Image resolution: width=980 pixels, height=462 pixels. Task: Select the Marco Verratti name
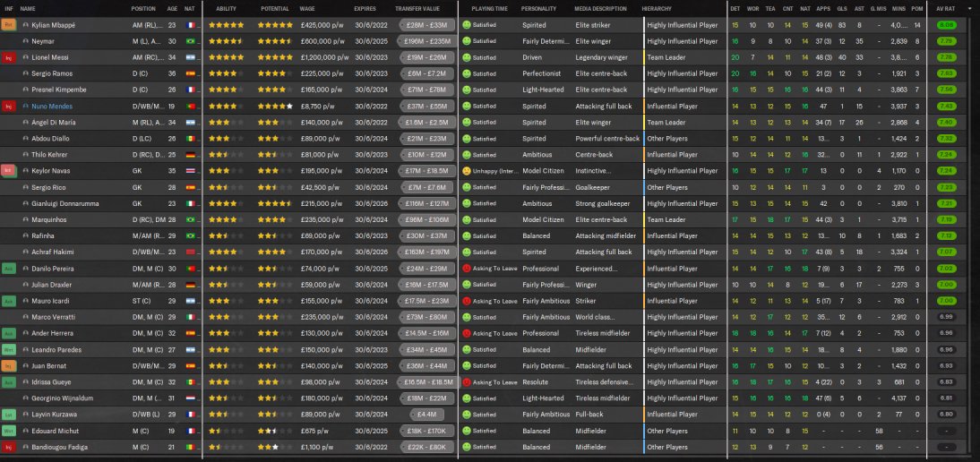click(x=53, y=317)
